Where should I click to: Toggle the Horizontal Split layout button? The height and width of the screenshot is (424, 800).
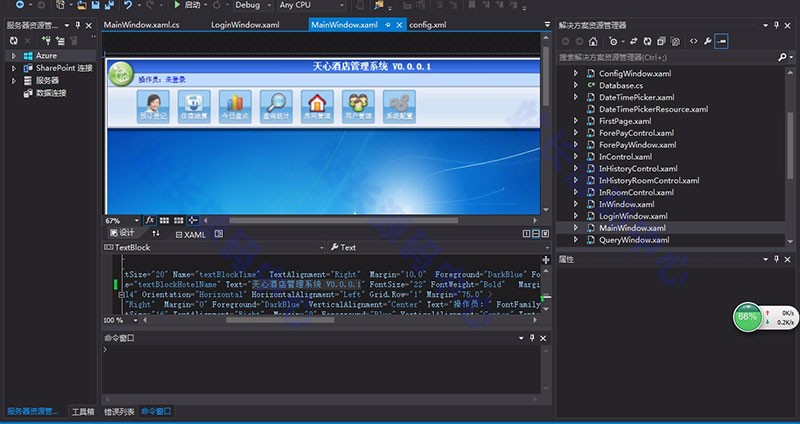point(536,234)
